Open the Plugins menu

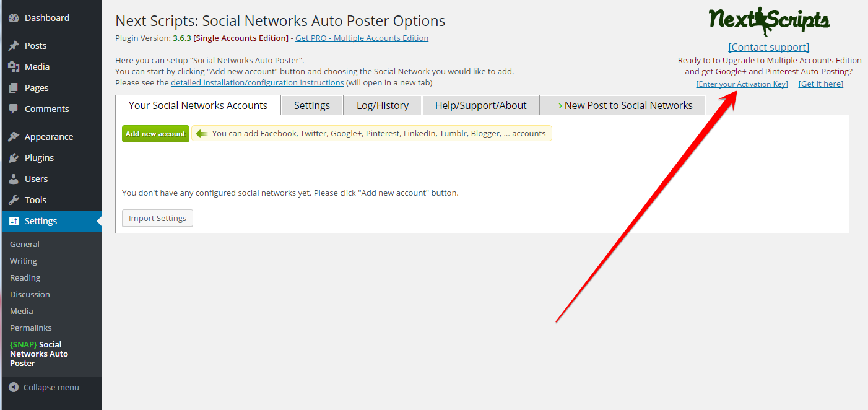pyautogui.click(x=39, y=158)
